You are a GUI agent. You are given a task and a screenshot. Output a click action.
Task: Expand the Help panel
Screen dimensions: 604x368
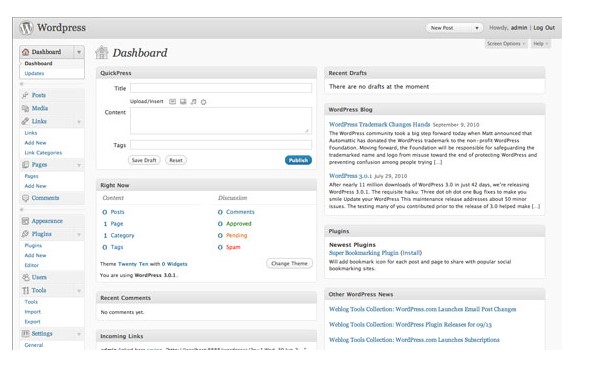point(540,44)
